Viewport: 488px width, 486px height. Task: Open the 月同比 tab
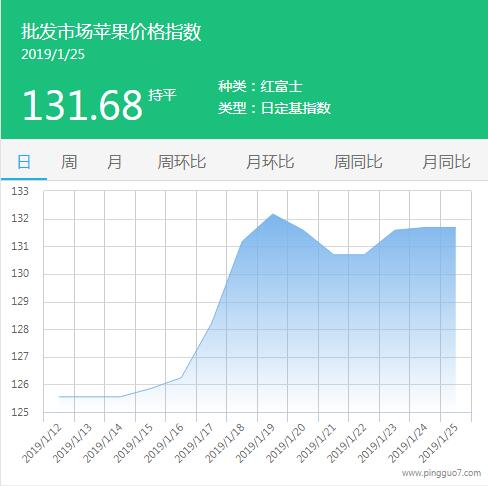click(446, 162)
